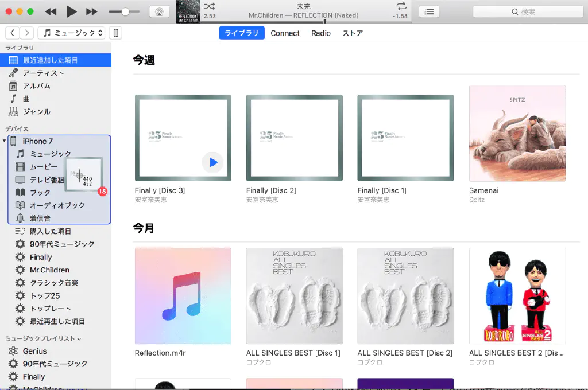Click the search field
This screenshot has width=588, height=390.
point(528,12)
